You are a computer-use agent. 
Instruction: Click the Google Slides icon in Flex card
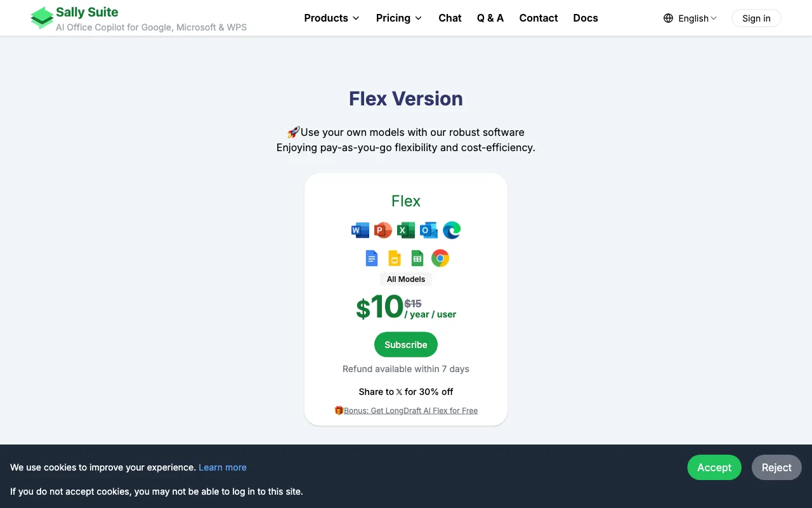click(395, 258)
